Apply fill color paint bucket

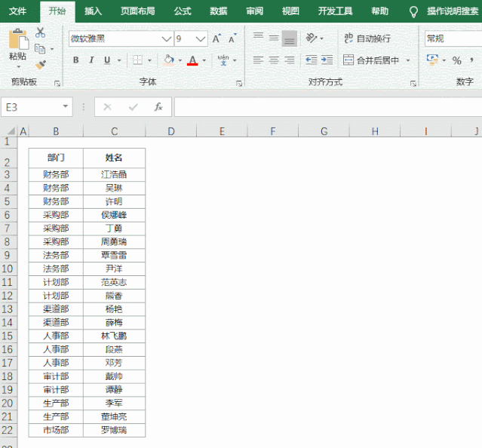pyautogui.click(x=168, y=60)
